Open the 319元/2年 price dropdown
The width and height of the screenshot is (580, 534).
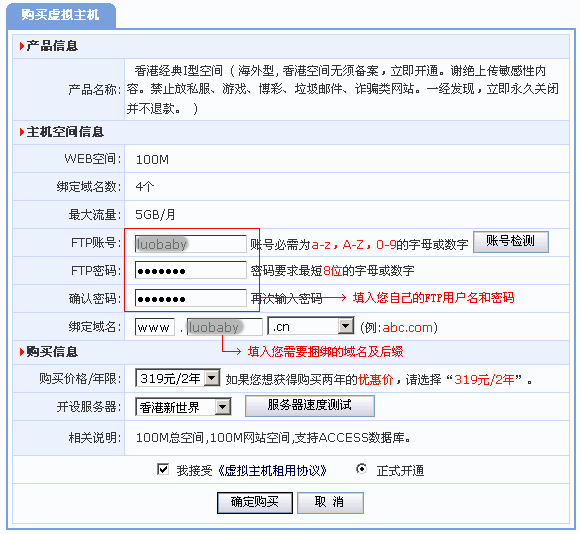[x=178, y=378]
